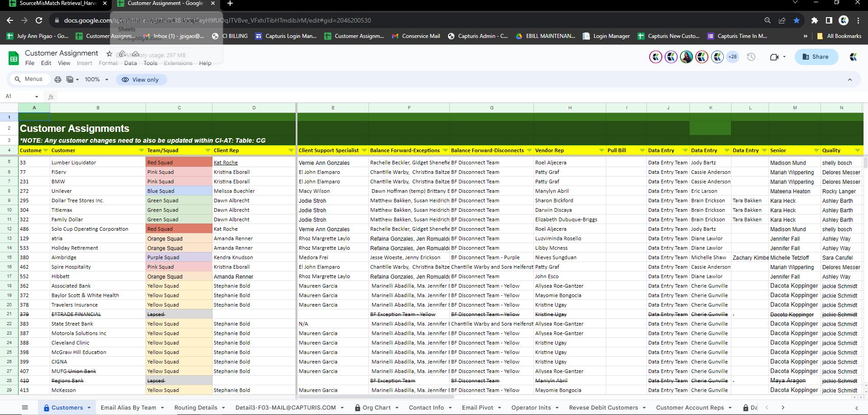
Task: Select column header E
Action: (x=333, y=108)
